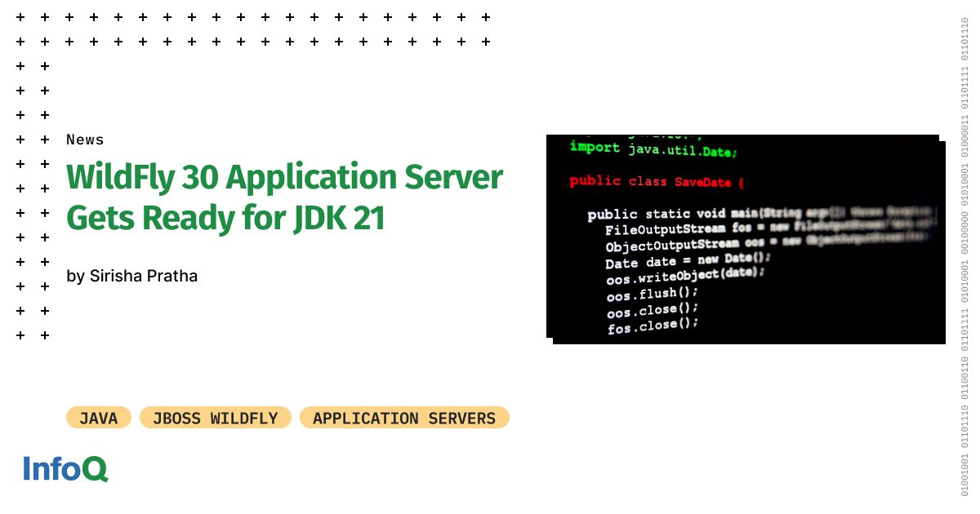Image resolution: width=980 pixels, height=514 pixels.
Task: Click the 'fos.close();' code line
Action: pos(653,326)
